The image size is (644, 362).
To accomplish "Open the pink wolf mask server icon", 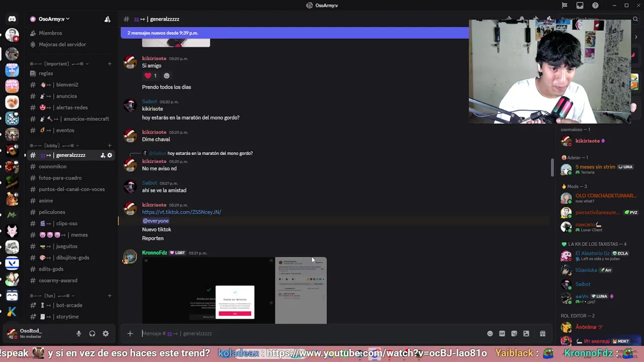I will click(x=12, y=231).
